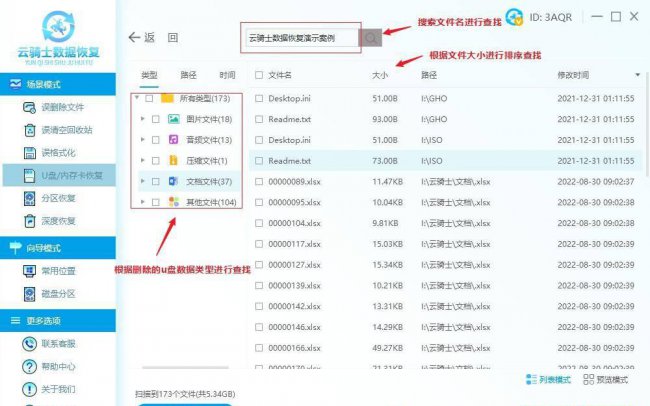Image resolution: width=650 pixels, height=406 pixels.
Task: Sort by the 文件名 column header
Action: click(280, 75)
